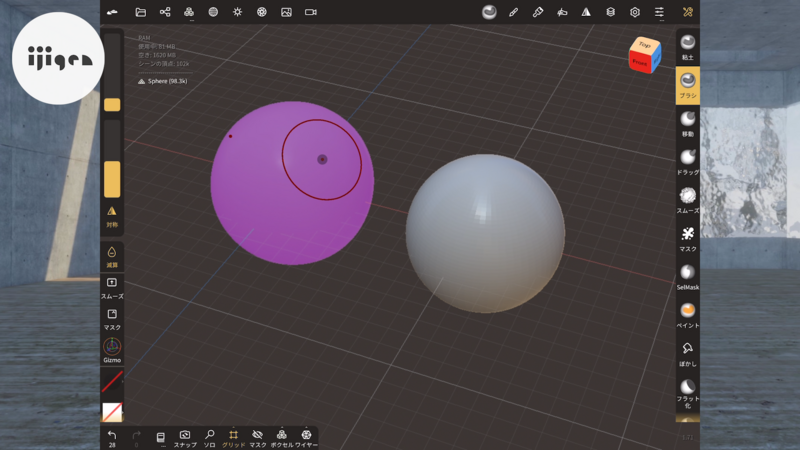Open the Camera settings menu
The image size is (800, 450).
311,12
